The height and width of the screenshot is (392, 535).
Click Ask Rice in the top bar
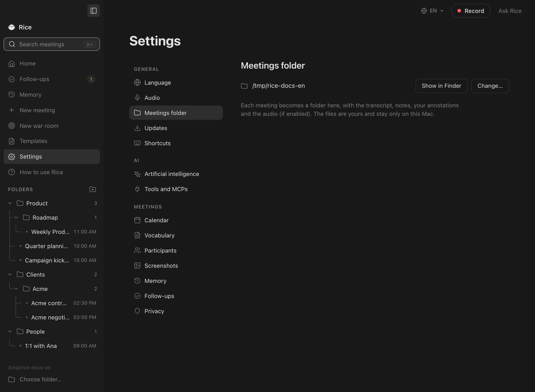(510, 11)
